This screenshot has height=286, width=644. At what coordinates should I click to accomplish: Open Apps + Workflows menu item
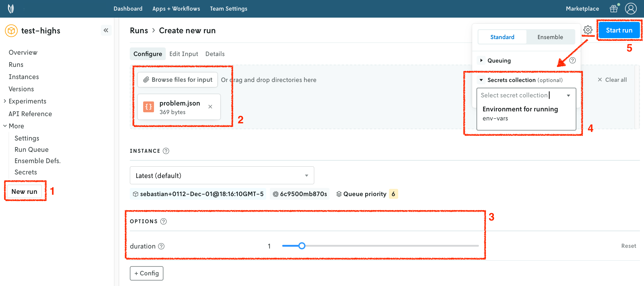176,9
